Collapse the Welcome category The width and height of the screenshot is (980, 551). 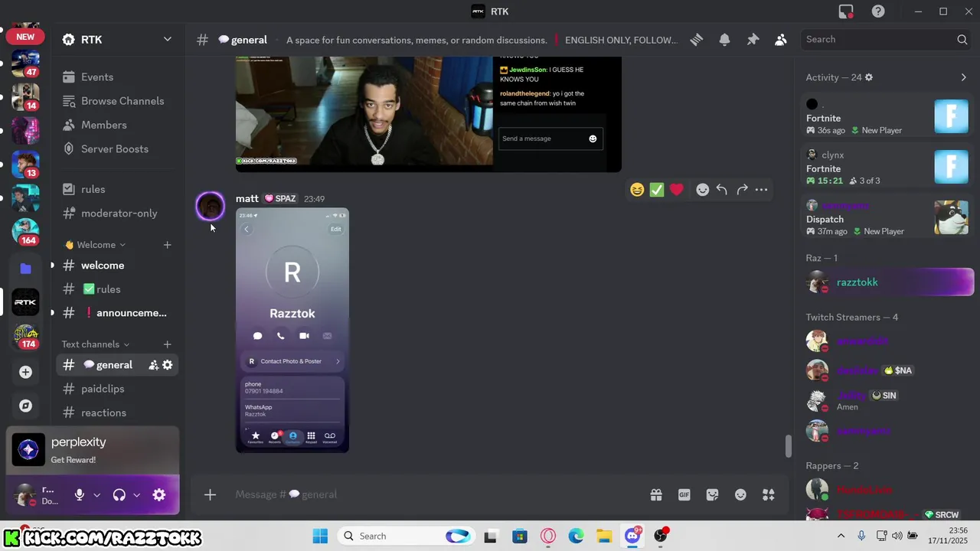click(96, 245)
